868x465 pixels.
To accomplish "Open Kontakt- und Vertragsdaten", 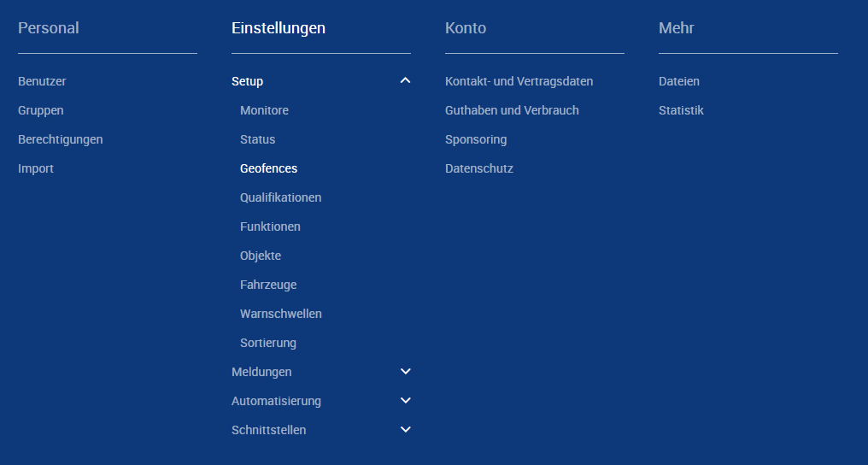I will pyautogui.click(x=519, y=81).
